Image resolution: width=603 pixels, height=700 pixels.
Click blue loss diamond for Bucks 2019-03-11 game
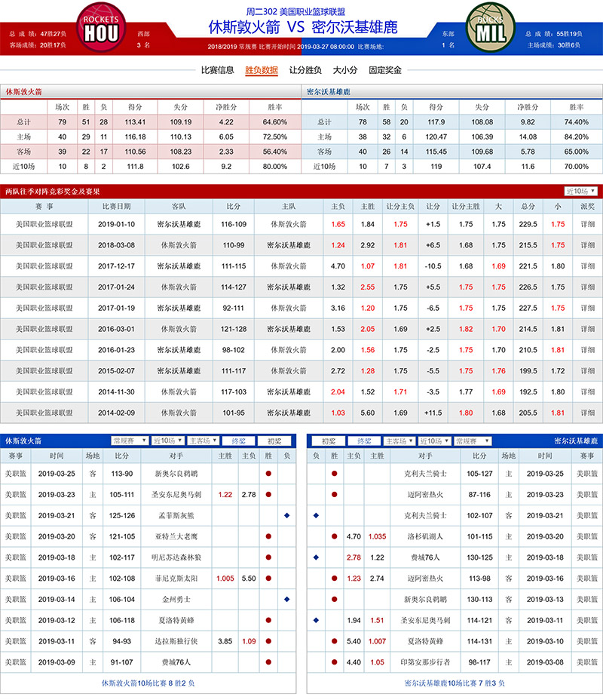[317, 621]
